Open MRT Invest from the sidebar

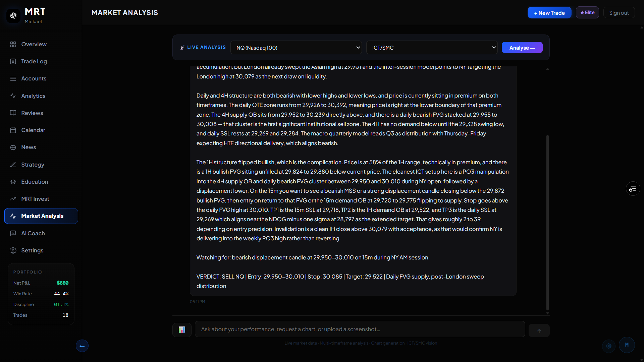pyautogui.click(x=41, y=199)
